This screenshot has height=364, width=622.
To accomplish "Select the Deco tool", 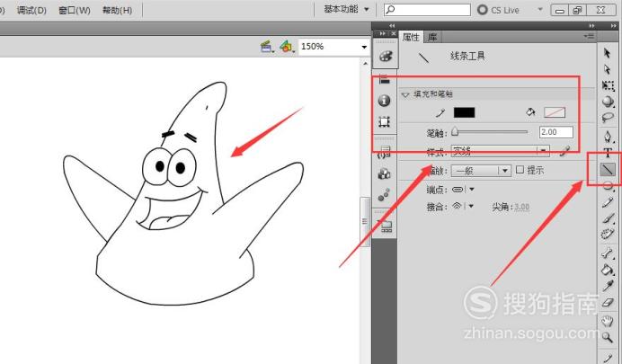I will [x=608, y=235].
